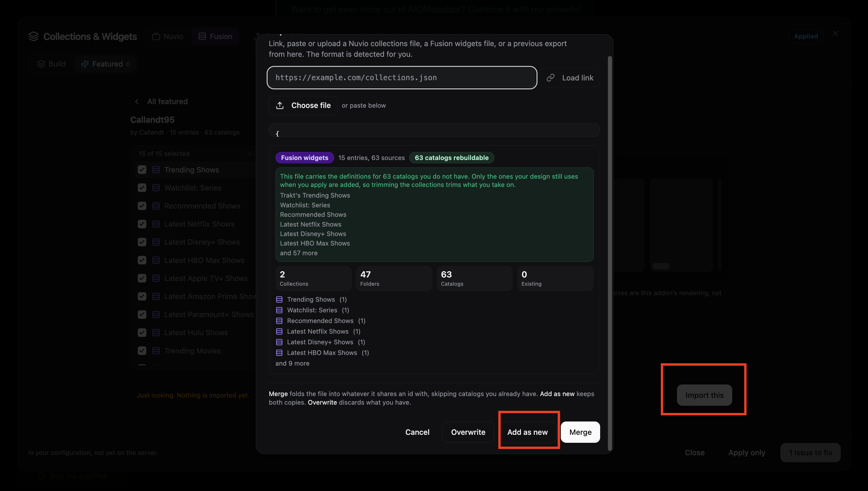Click the upload icon on Choose file
The image size is (868, 491).
[x=280, y=106]
